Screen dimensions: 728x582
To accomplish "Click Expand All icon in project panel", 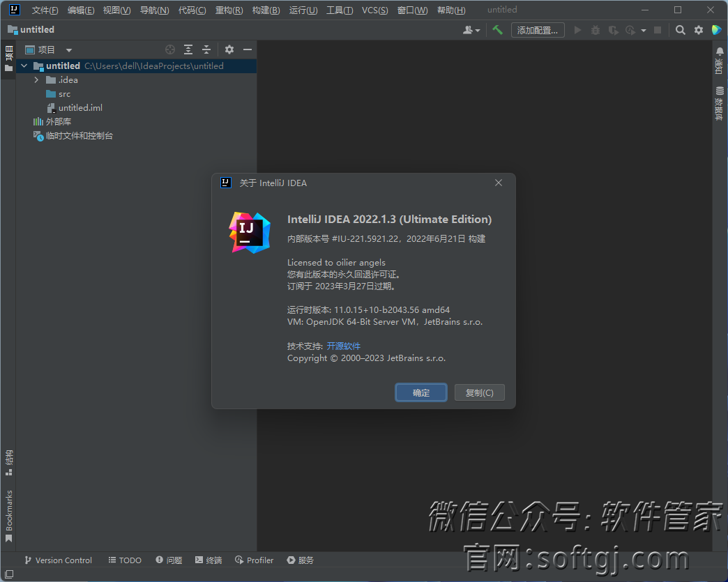I will click(188, 49).
